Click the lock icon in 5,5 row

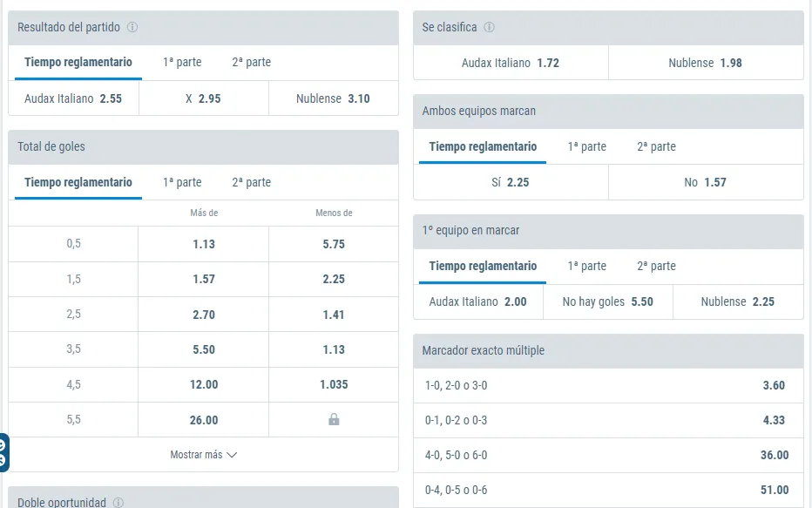[334, 420]
